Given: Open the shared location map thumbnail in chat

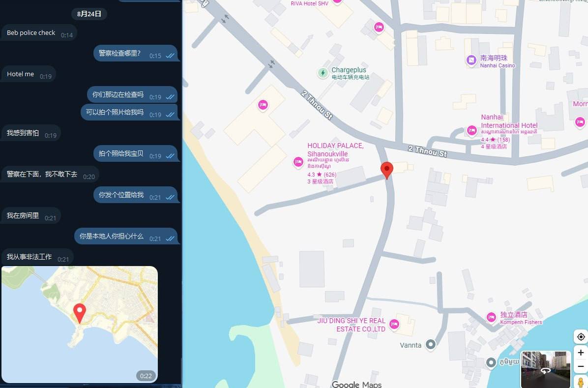Looking at the screenshot, I should 80,324.
